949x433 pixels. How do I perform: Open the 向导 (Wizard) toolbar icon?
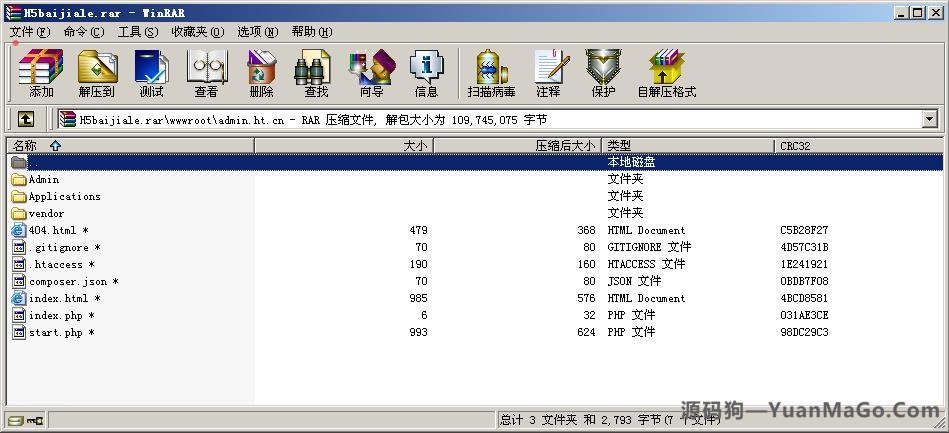click(x=372, y=67)
